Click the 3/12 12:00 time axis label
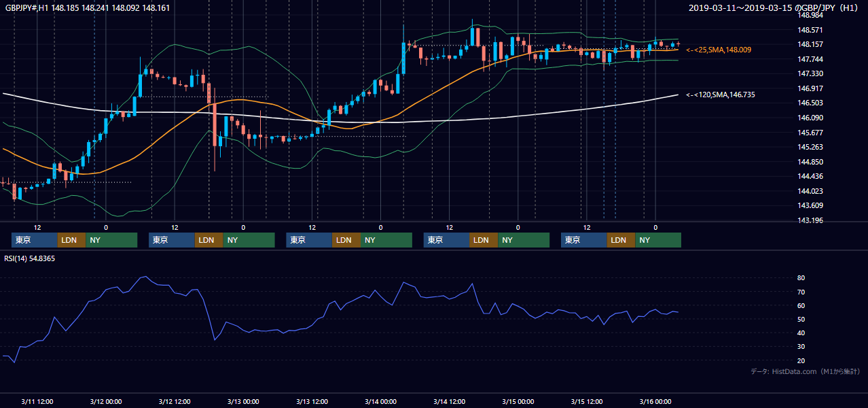This screenshot has width=868, height=408. coord(174,401)
